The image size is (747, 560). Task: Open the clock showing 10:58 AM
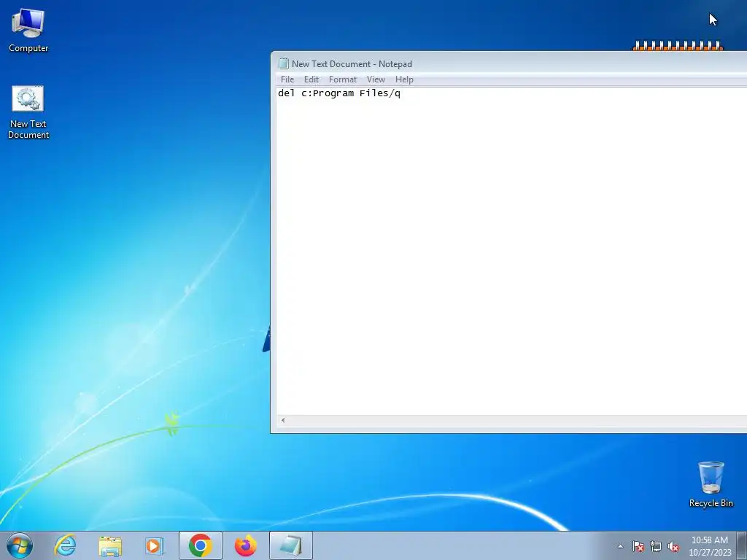click(x=710, y=546)
